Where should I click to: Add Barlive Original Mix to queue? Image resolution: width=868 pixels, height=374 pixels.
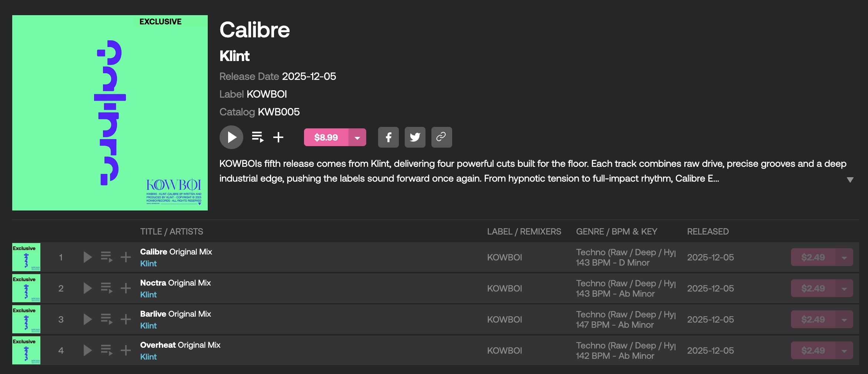[107, 319]
